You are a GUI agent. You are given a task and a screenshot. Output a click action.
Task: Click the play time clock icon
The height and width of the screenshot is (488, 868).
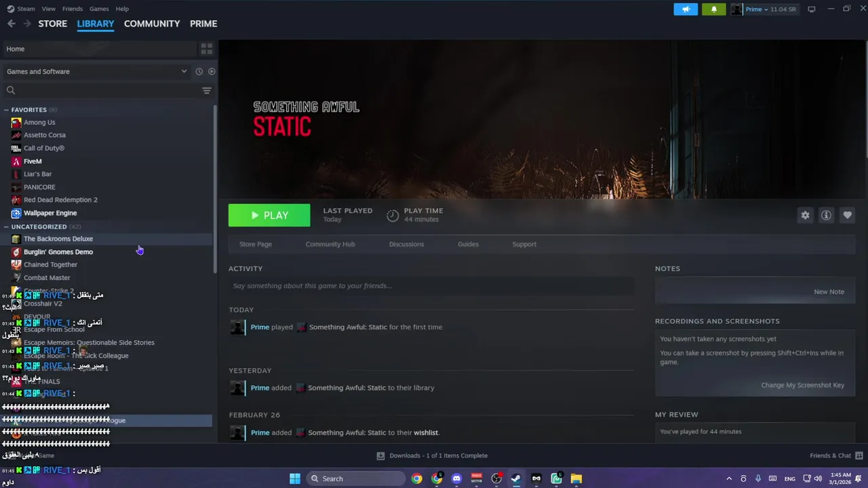click(x=393, y=216)
